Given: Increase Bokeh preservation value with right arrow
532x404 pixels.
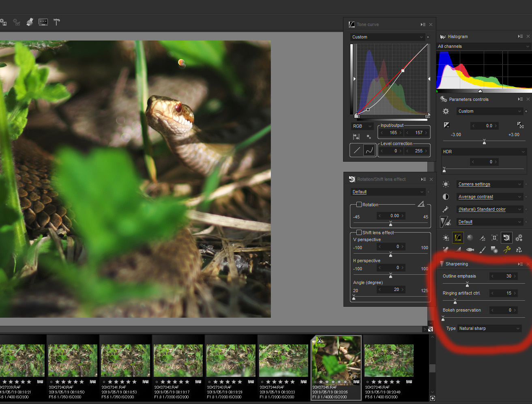Looking at the screenshot, I should [515, 310].
